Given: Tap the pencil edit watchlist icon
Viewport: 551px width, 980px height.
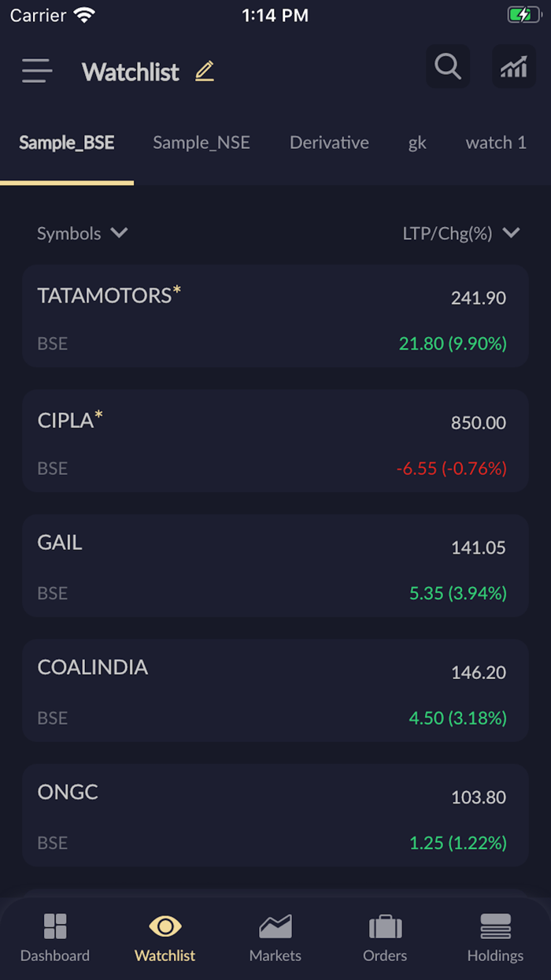Looking at the screenshot, I should pyautogui.click(x=205, y=71).
